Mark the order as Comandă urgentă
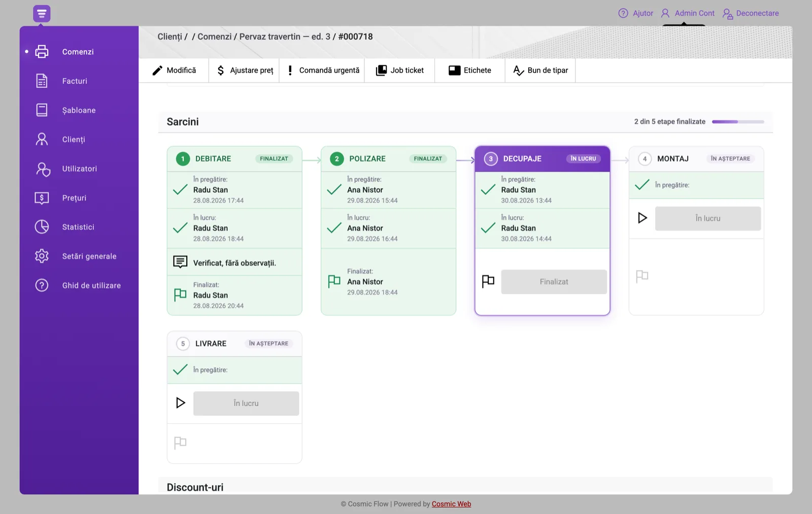The height and width of the screenshot is (514, 812). tap(323, 71)
